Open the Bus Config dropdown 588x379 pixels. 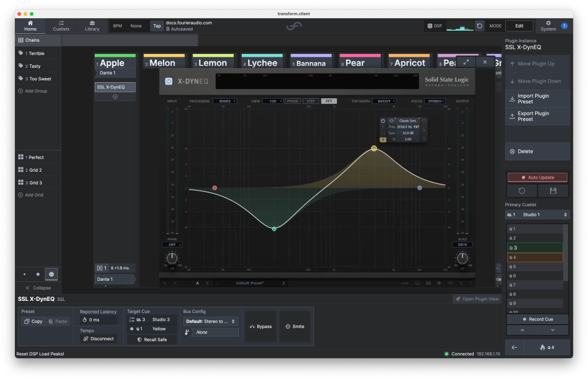coord(211,322)
